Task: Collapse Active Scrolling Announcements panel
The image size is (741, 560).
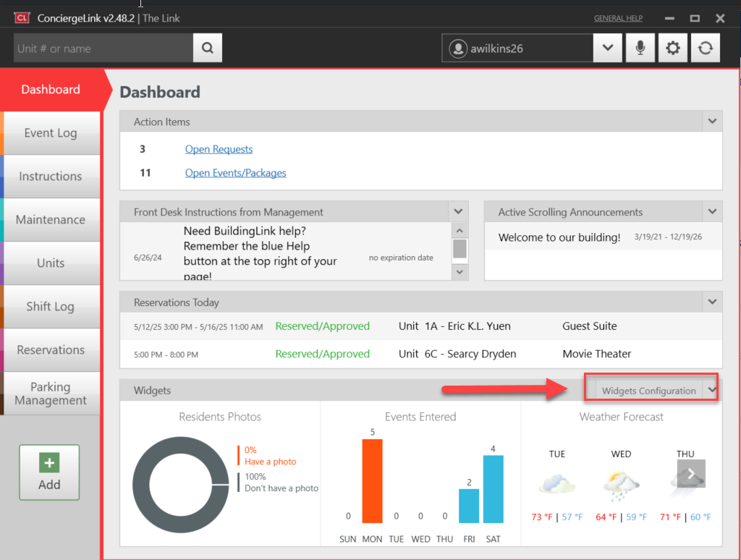Action: [x=712, y=212]
